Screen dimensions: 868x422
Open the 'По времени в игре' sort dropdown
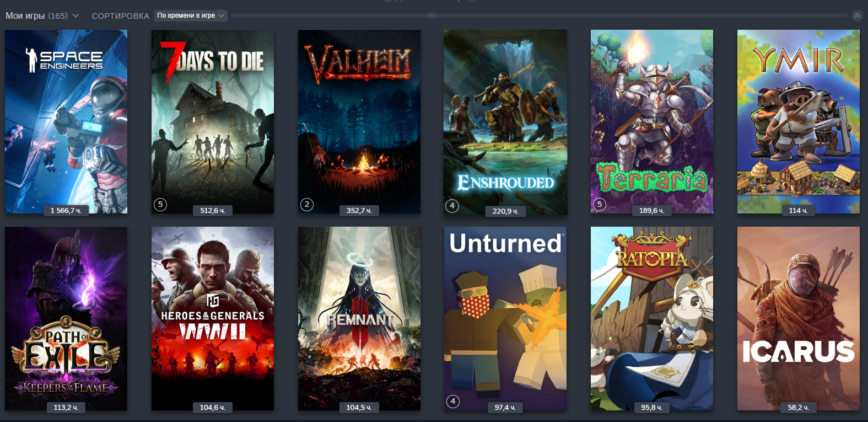coord(191,15)
